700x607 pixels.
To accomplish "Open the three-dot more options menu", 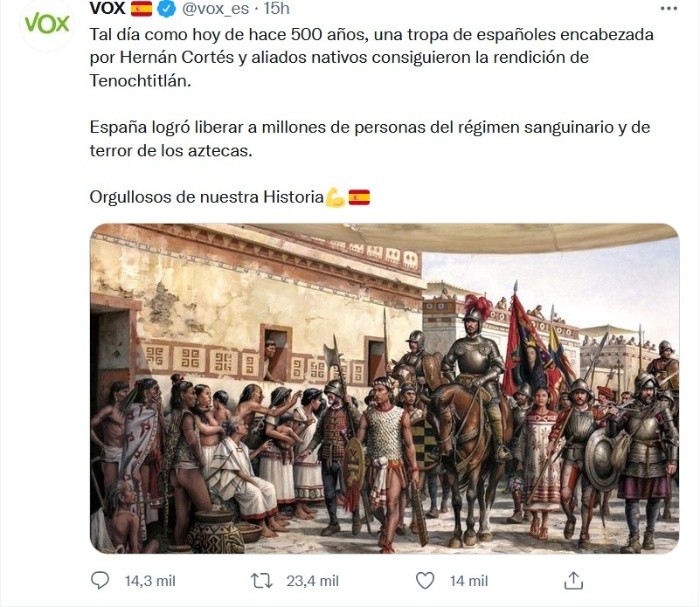I will (669, 8).
